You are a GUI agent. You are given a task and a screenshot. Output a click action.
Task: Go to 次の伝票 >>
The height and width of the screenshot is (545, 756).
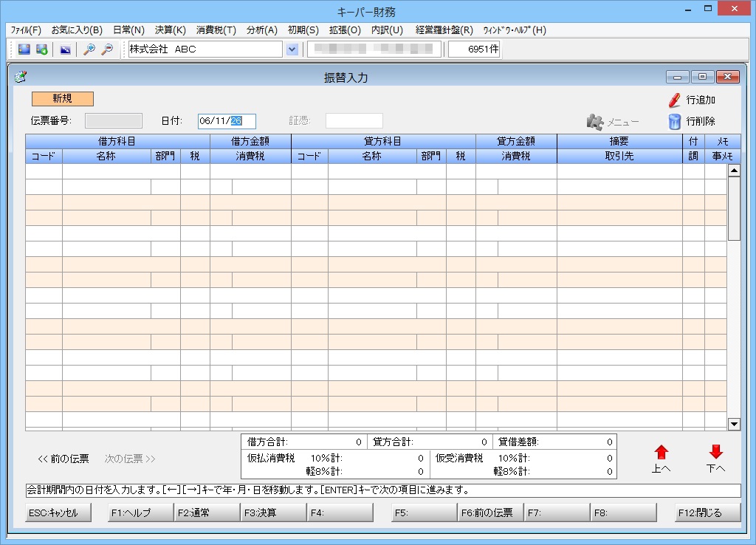(130, 459)
